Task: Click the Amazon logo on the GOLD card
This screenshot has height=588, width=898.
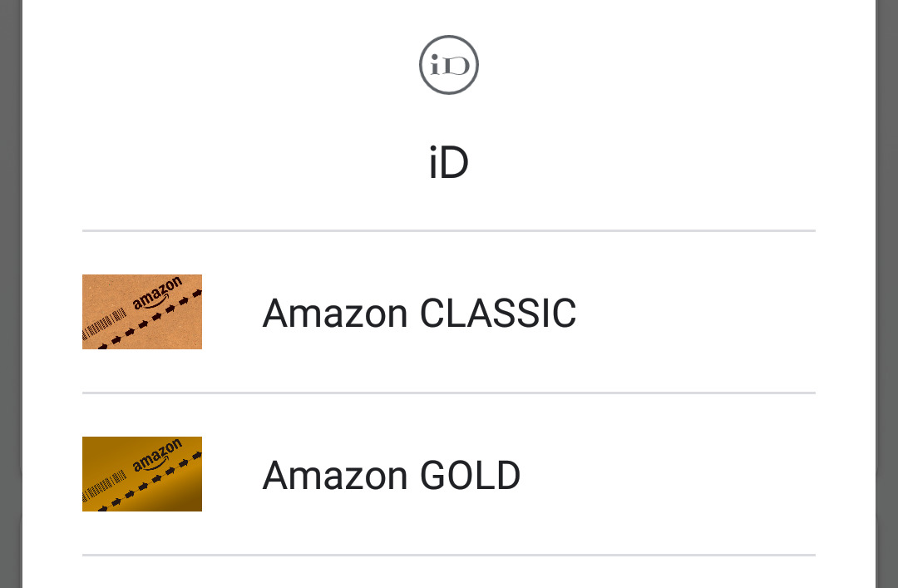Action: point(157,457)
